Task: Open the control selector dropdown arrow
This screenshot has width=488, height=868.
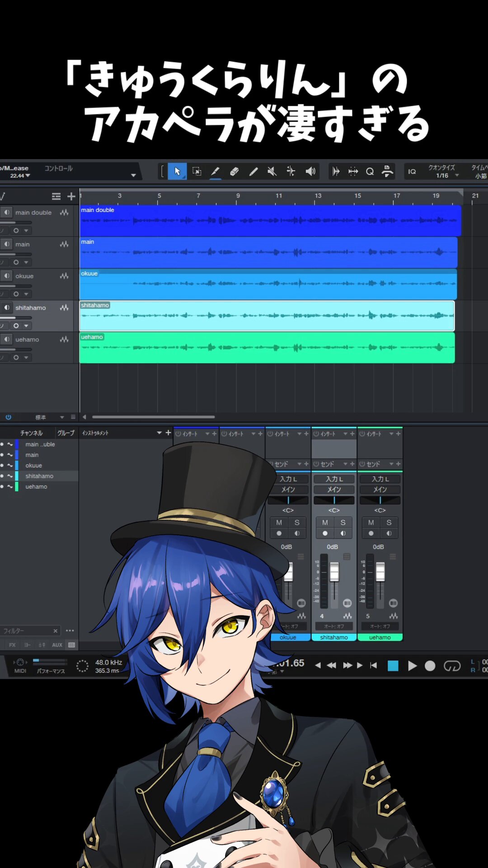Action: (x=133, y=175)
